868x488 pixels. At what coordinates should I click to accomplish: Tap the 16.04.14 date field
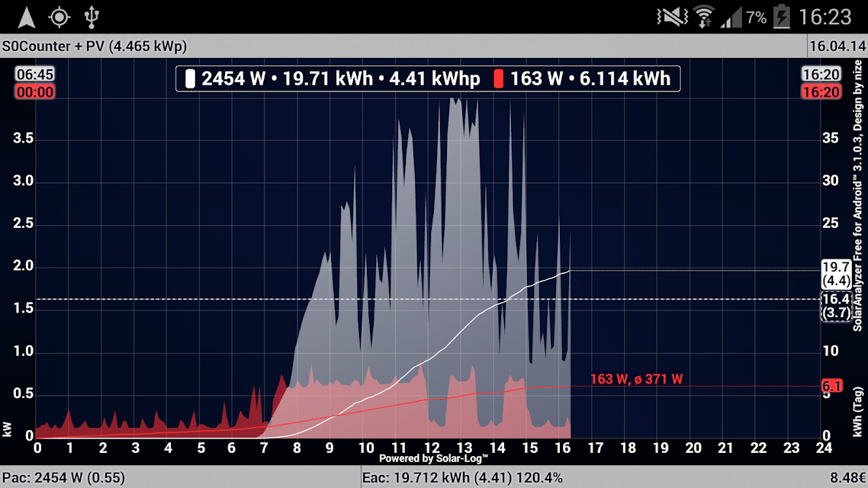(x=837, y=46)
